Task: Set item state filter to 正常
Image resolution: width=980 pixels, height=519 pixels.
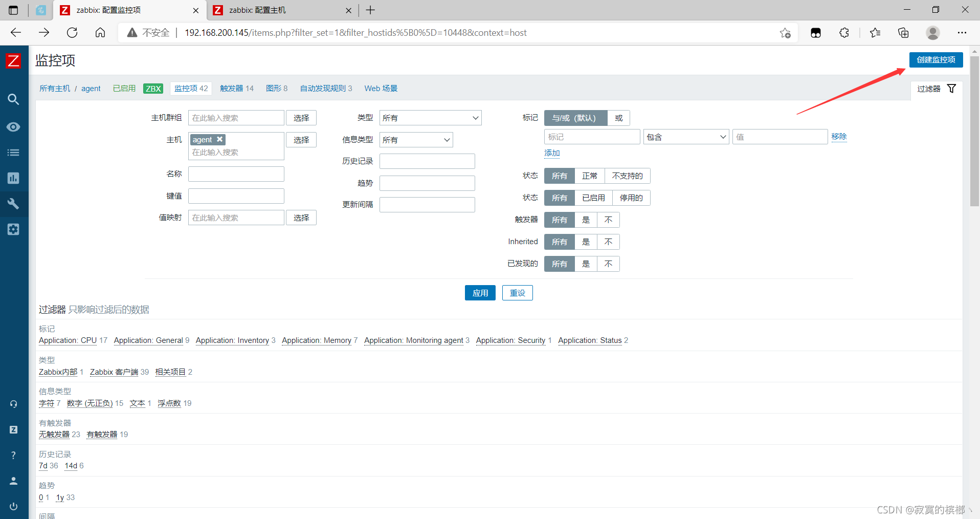Action: pos(590,176)
